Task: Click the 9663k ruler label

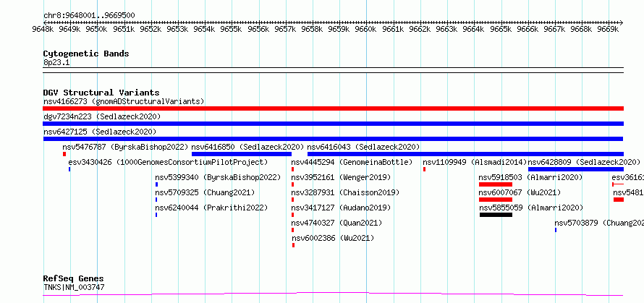Action: pyautogui.click(x=446, y=29)
